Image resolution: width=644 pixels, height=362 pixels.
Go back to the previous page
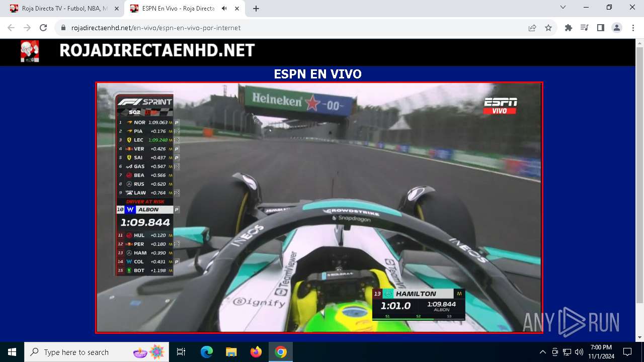[11, 28]
